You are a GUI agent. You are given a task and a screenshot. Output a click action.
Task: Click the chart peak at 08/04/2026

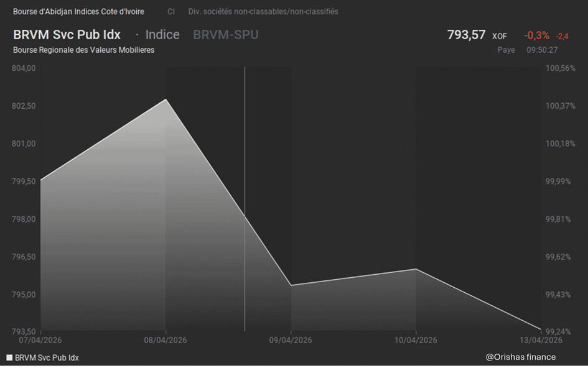point(166,99)
